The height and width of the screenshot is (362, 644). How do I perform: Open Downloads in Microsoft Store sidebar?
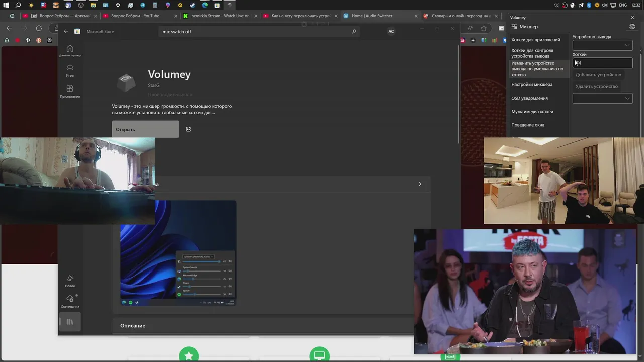pos(70,301)
